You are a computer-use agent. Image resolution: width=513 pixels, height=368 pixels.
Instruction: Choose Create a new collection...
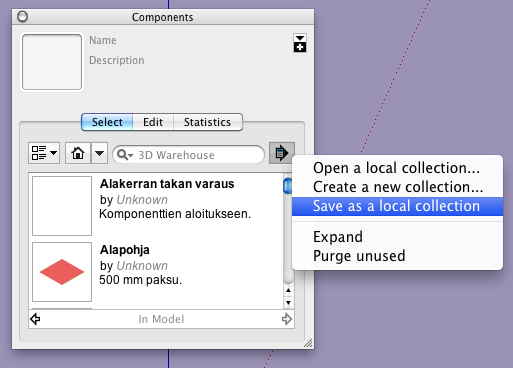(x=397, y=187)
